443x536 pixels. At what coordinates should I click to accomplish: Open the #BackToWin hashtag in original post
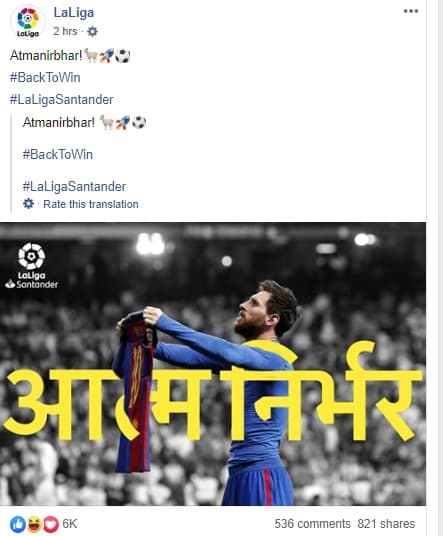click(45, 77)
